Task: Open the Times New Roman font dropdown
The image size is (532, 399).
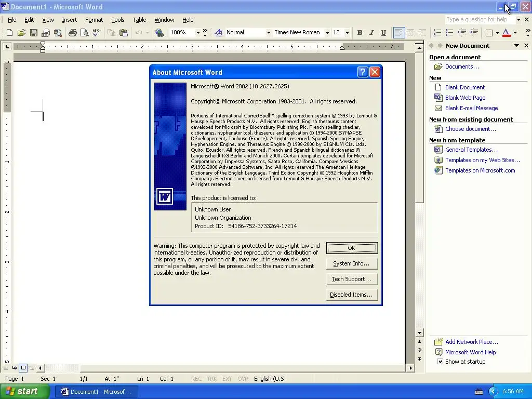Action: coord(327,33)
